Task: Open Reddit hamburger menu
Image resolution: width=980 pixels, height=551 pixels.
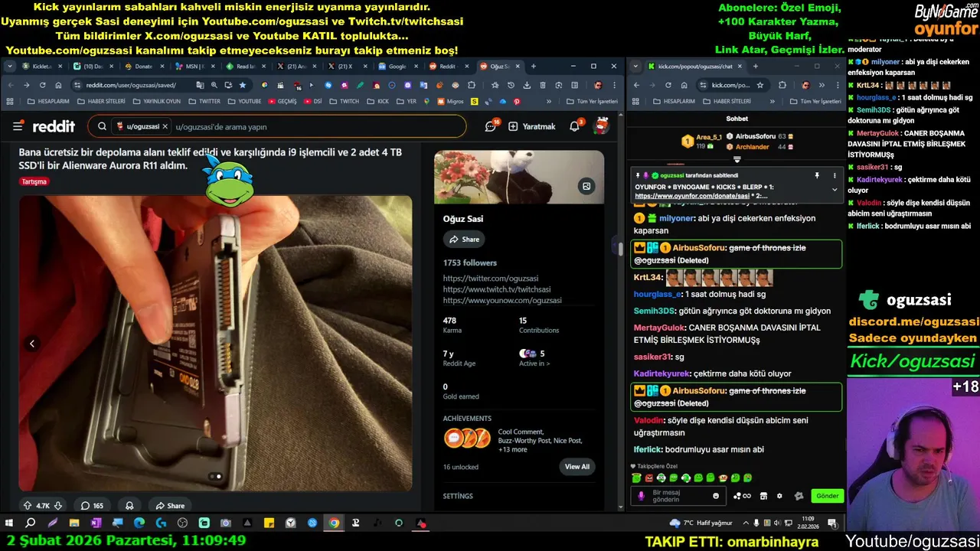Action: coord(18,126)
